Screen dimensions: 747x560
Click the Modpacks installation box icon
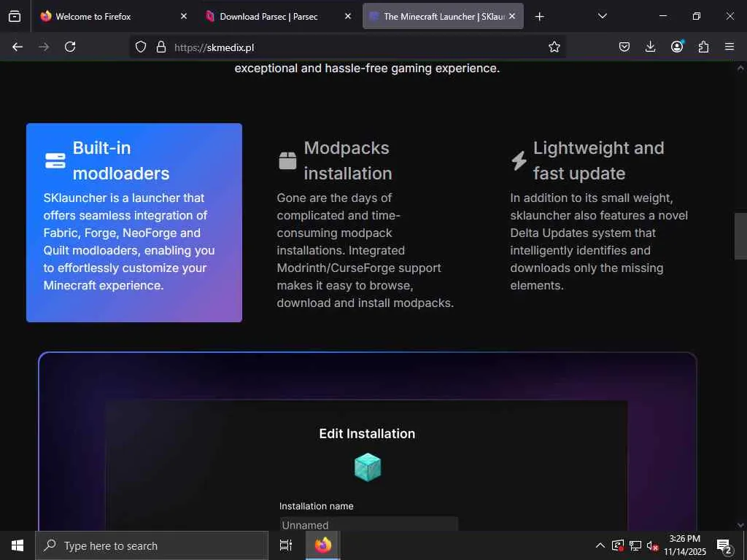pyautogui.click(x=287, y=160)
